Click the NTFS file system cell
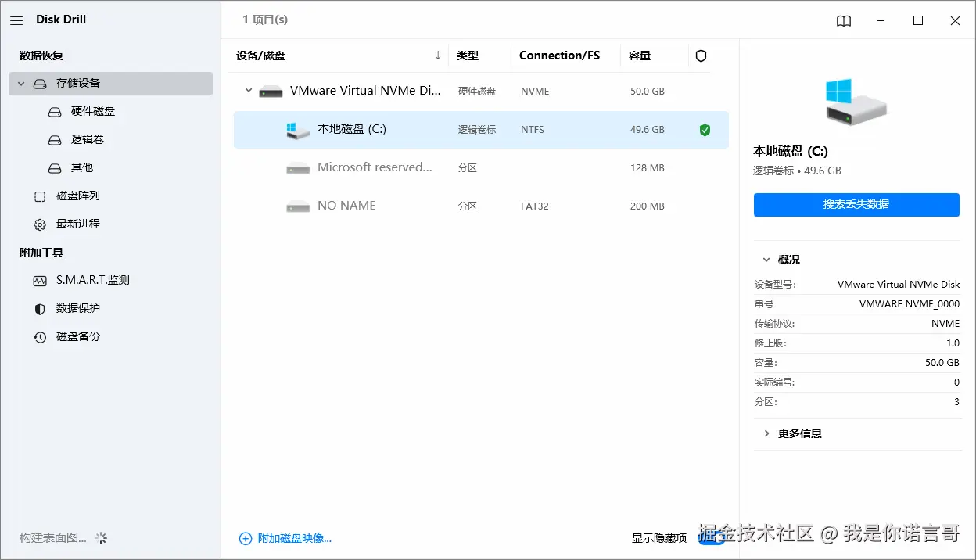Viewport: 976px width, 560px height. tap(533, 130)
